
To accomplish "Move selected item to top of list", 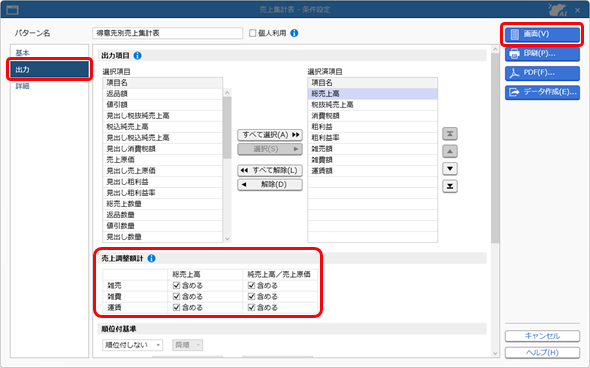I will 450,134.
